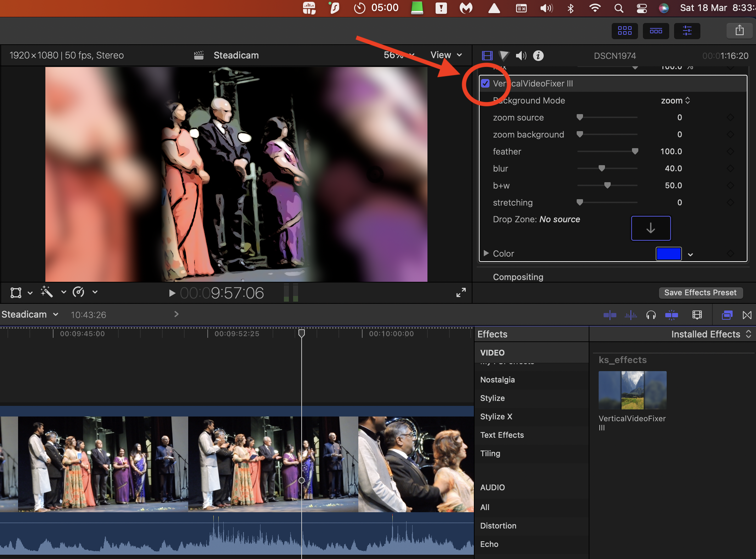Select the VerticalVideoFixer III effect thumbnail
756x559 pixels.
pyautogui.click(x=632, y=390)
